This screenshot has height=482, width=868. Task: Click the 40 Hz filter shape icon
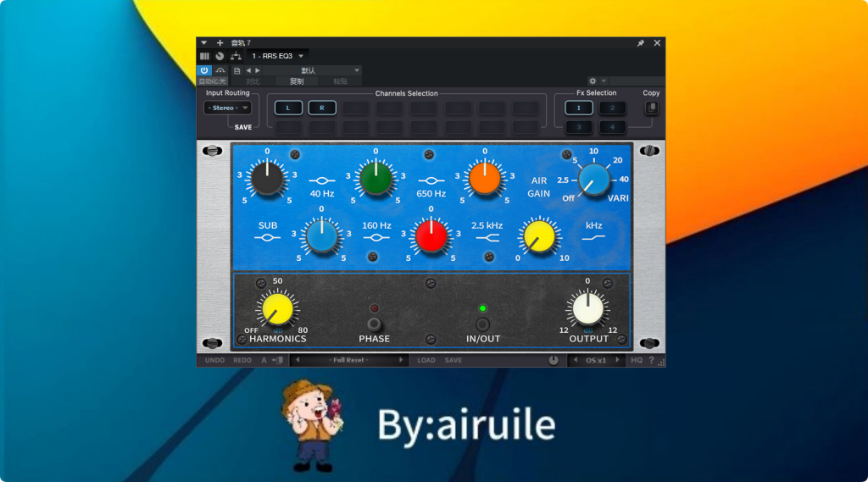coord(321,180)
